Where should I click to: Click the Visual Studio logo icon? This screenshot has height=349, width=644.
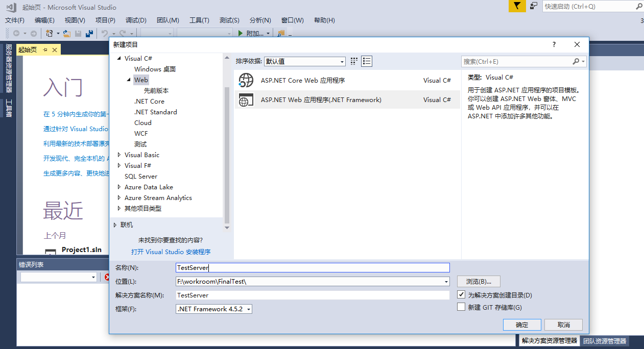pos(11,7)
